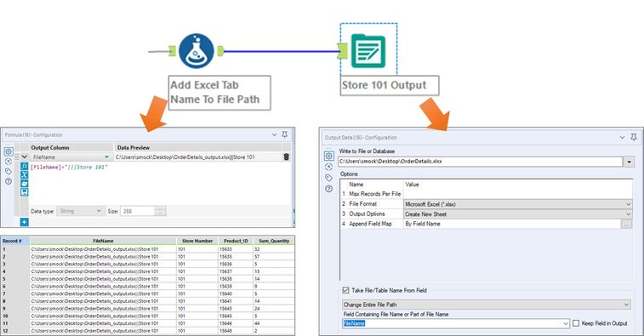Collapse the FileName expression row chevron
The width and height of the screenshot is (644, 336).
click(x=24, y=157)
